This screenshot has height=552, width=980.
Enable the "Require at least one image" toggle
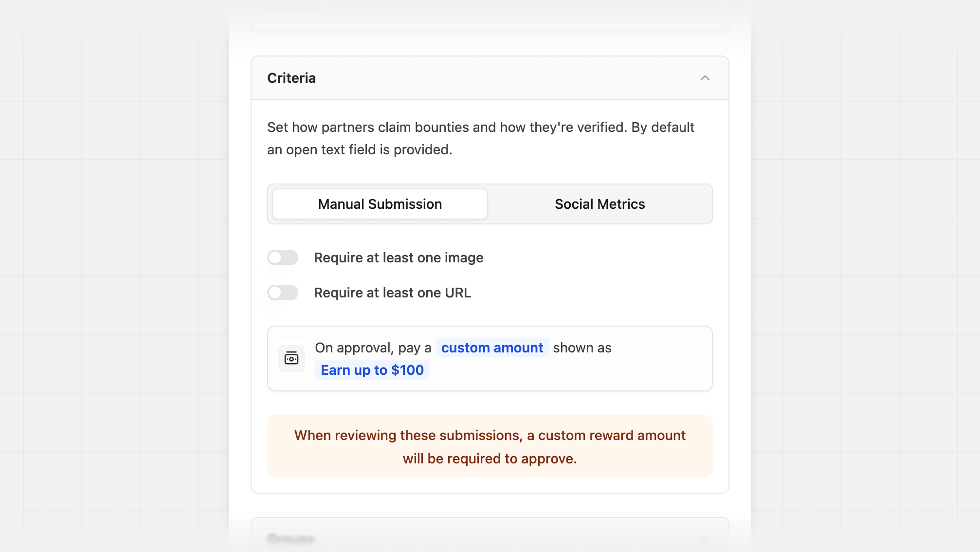point(283,258)
